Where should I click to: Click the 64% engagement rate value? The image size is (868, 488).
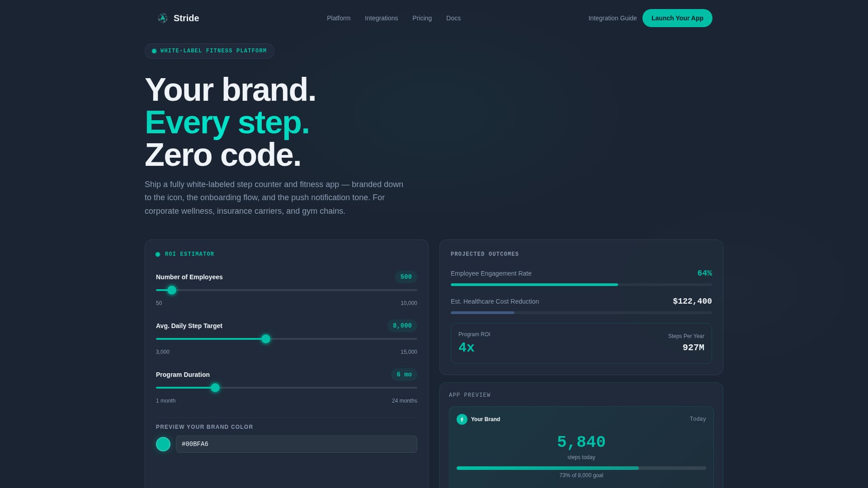coord(704,273)
